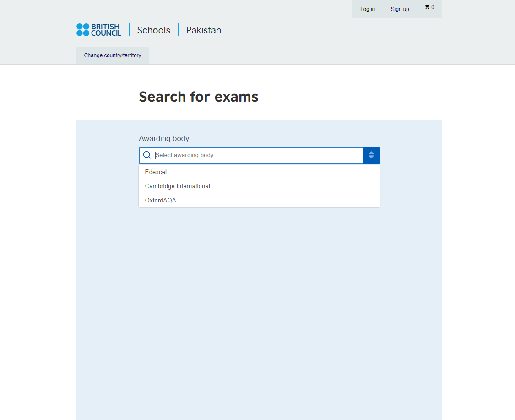The image size is (515, 420).
Task: Open the Log in page
Action: pos(367,9)
